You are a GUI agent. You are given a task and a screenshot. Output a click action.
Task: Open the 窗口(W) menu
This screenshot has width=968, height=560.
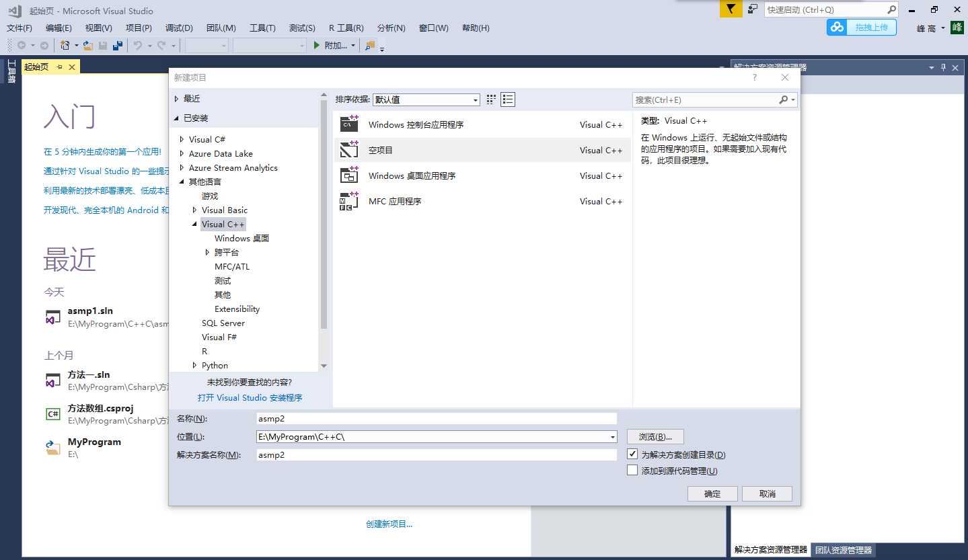point(433,28)
